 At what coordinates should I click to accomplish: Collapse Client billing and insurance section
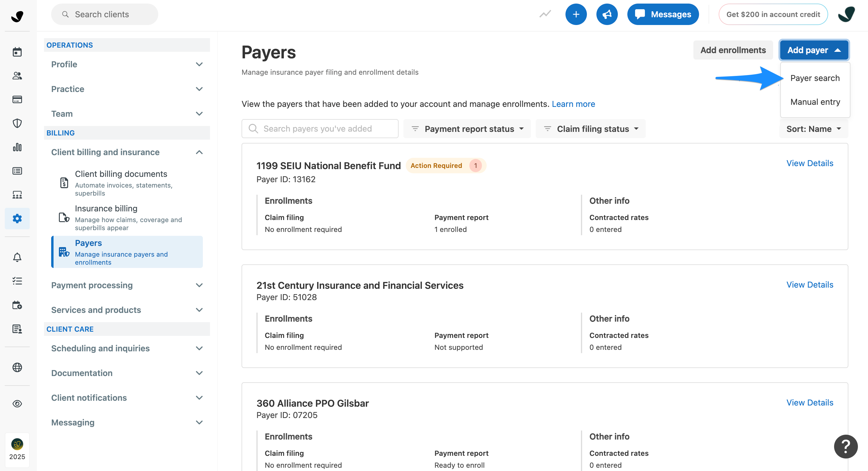click(x=127, y=152)
